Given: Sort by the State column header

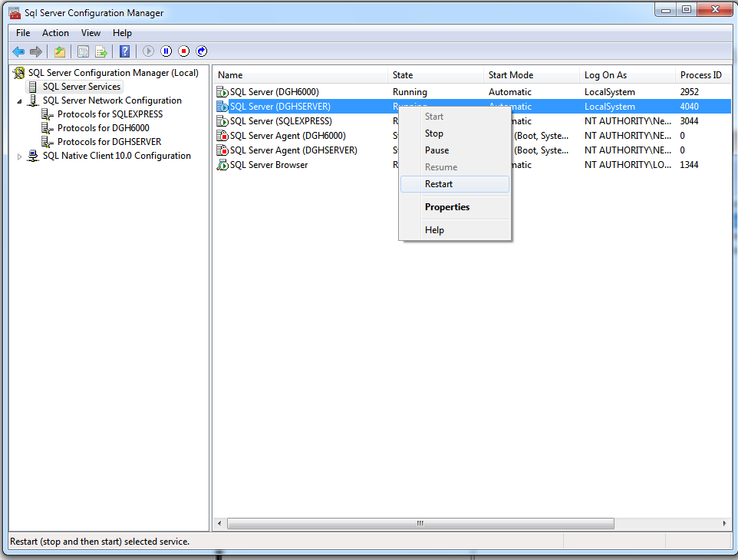Looking at the screenshot, I should point(436,75).
